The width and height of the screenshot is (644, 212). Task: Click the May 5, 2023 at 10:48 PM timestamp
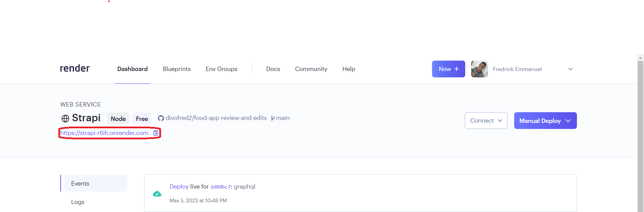pos(198,201)
